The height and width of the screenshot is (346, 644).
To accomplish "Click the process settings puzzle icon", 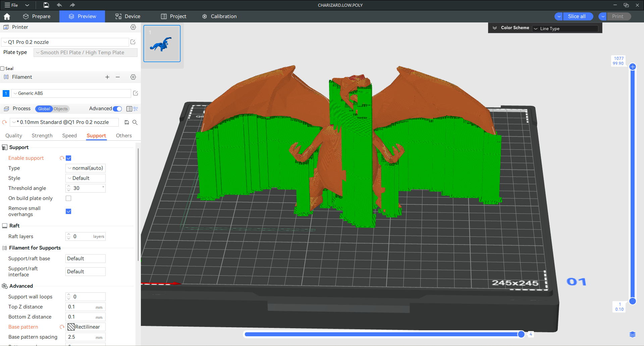I will coord(136,109).
